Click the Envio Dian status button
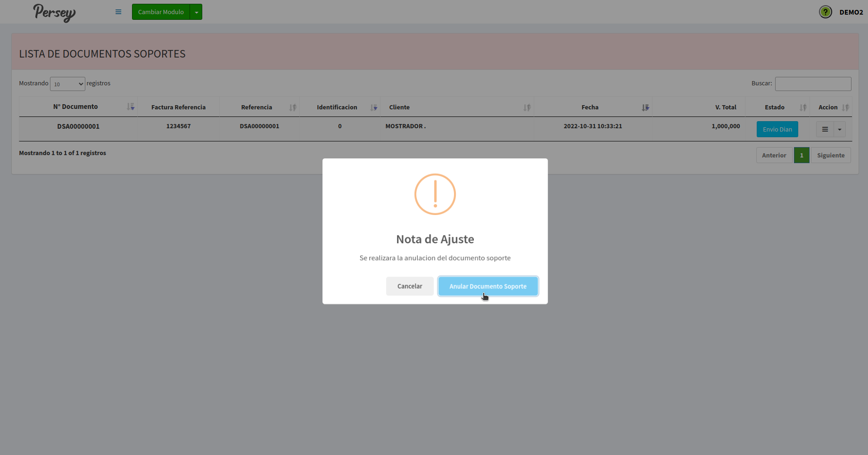 point(777,129)
